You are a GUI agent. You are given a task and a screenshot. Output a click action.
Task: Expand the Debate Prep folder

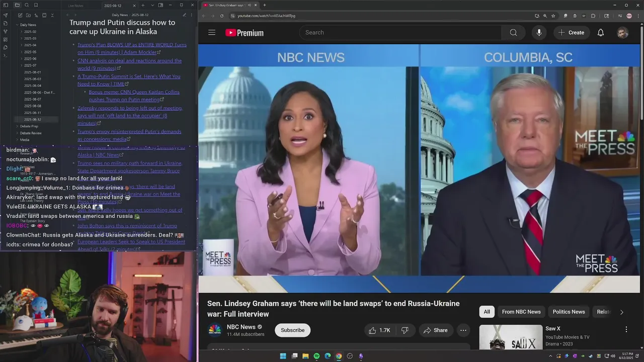click(29, 126)
